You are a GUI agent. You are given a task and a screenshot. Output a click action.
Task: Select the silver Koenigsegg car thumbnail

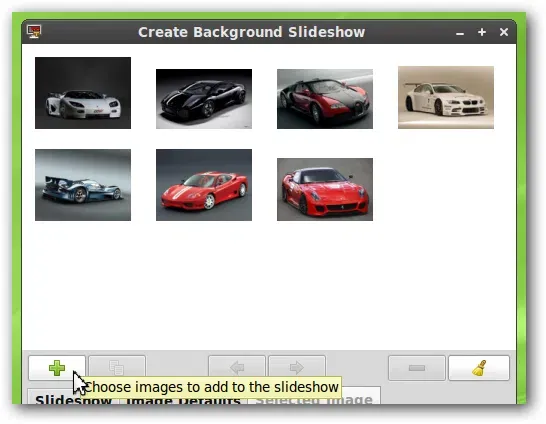tap(83, 93)
